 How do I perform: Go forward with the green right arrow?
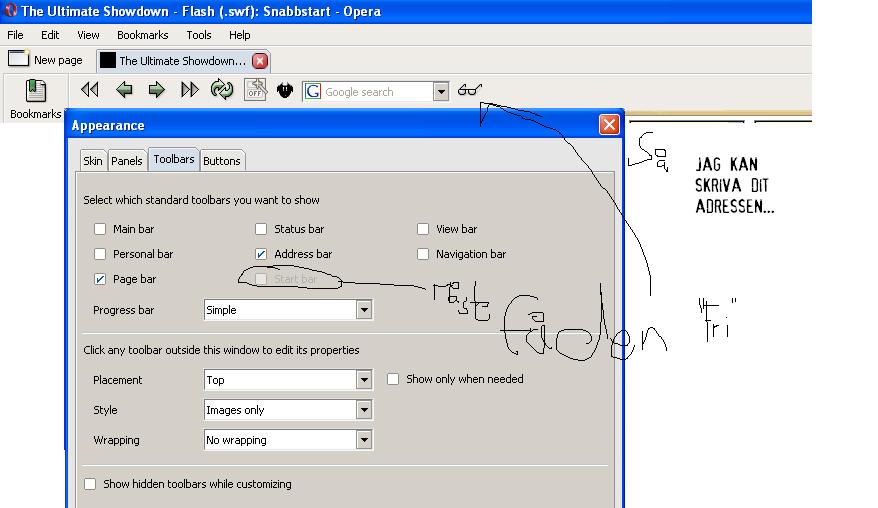point(157,90)
